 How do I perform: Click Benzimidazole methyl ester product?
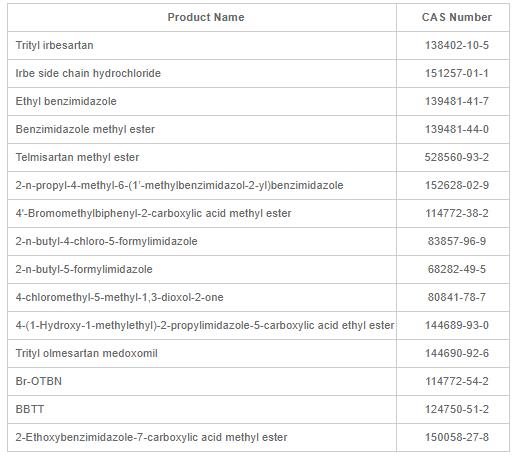click(x=85, y=129)
